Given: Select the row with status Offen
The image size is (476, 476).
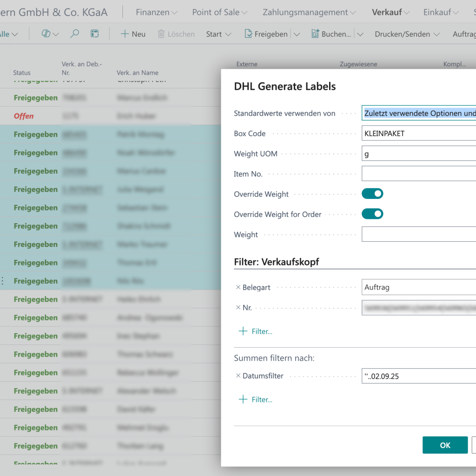Looking at the screenshot, I should tap(111, 116).
